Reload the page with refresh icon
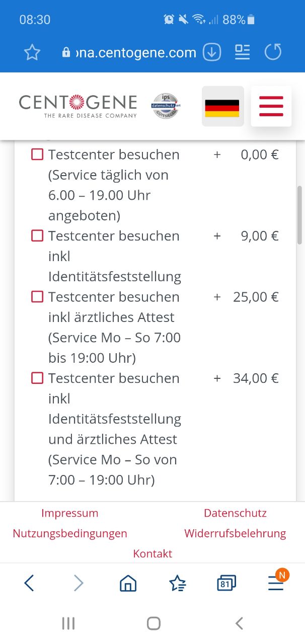 [x=273, y=52]
